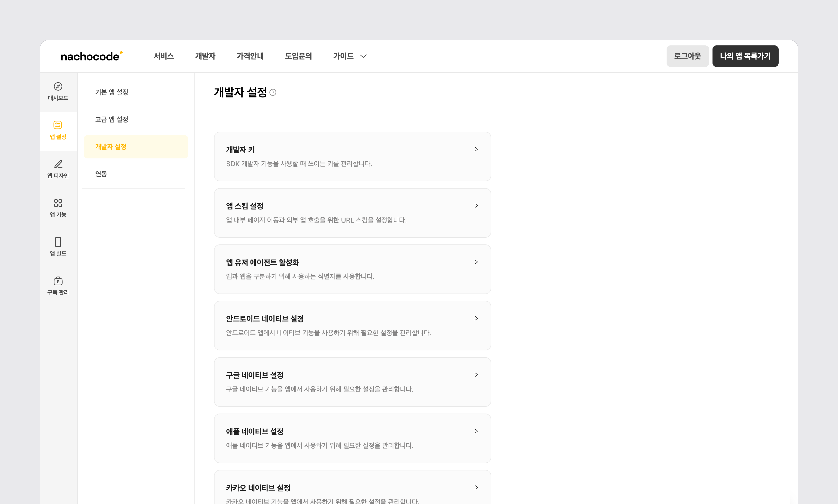This screenshot has height=504, width=838.
Task: Open the 도입문의 menu item
Action: (298, 56)
